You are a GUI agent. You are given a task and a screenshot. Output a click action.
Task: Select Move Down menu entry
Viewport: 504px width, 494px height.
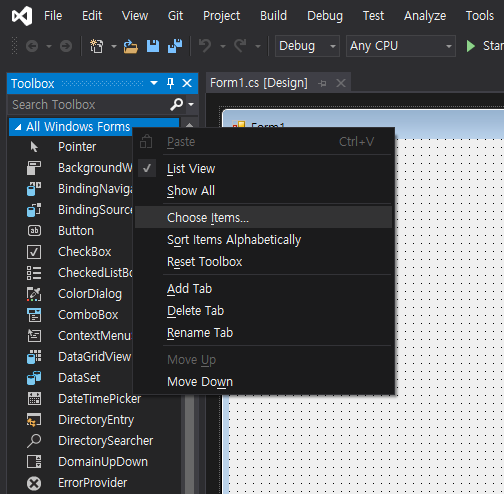click(x=263, y=382)
